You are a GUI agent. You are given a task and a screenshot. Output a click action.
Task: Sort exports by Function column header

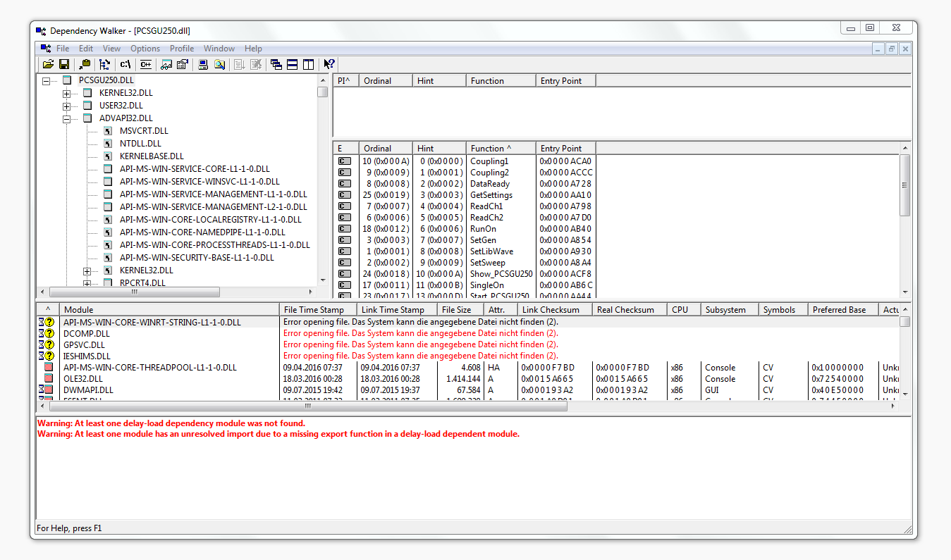point(501,149)
